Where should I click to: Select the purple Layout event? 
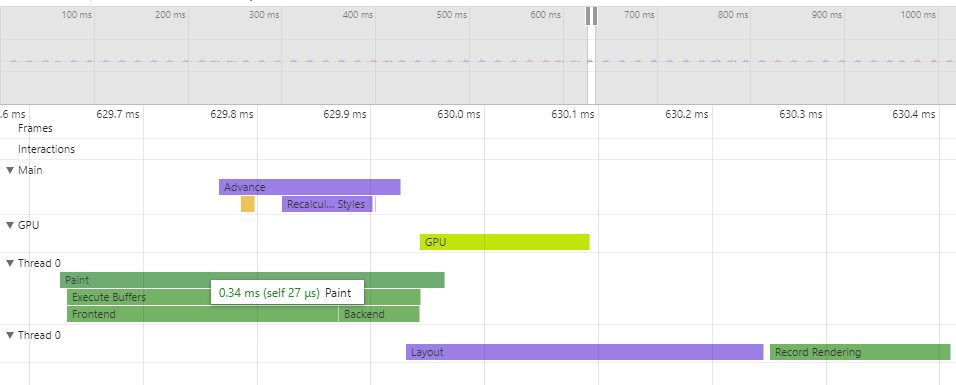(585, 352)
